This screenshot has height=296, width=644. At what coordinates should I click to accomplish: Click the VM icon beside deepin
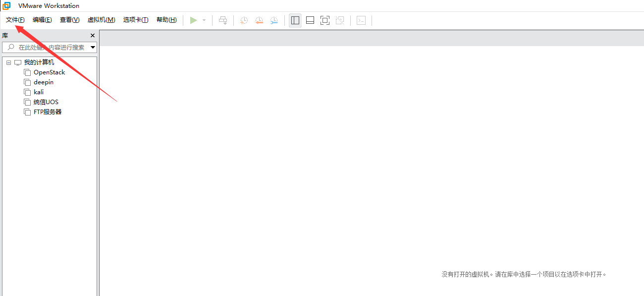(x=27, y=82)
